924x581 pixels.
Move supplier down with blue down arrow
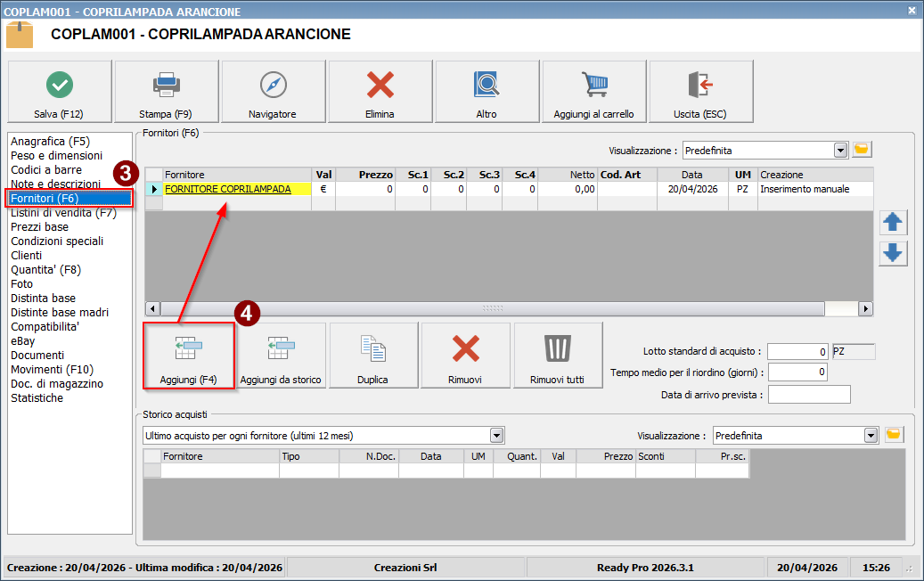point(893,253)
